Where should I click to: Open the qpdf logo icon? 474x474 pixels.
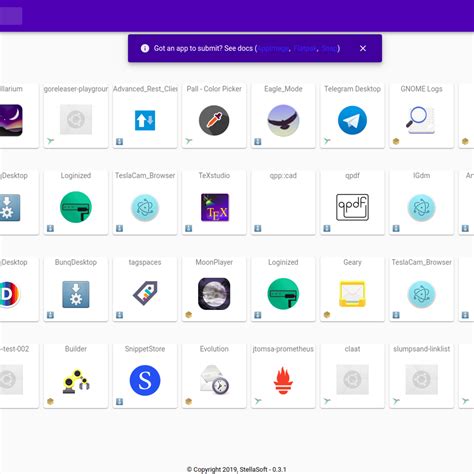click(352, 207)
